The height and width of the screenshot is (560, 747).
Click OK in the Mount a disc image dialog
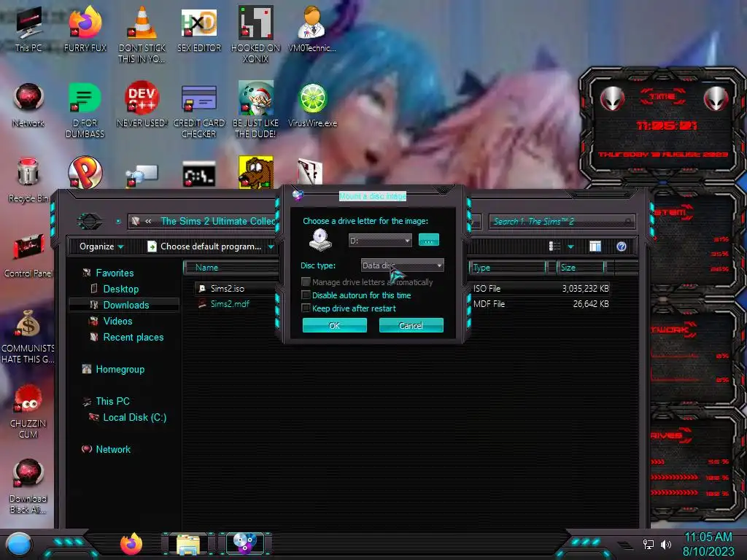(x=334, y=325)
